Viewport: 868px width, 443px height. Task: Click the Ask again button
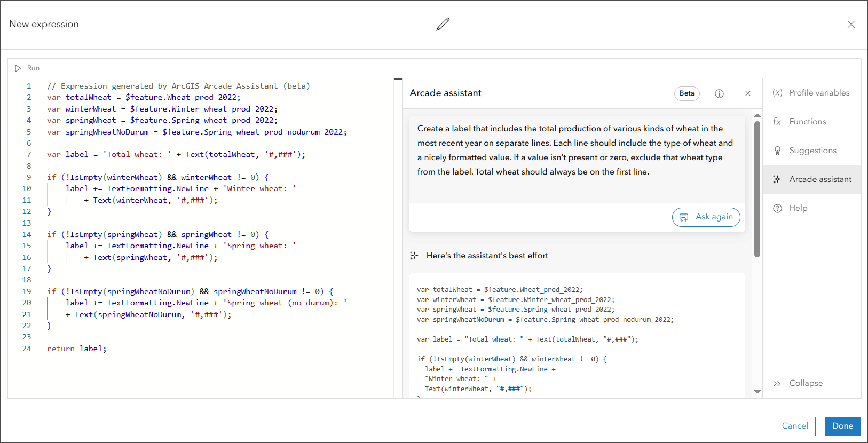click(x=706, y=217)
